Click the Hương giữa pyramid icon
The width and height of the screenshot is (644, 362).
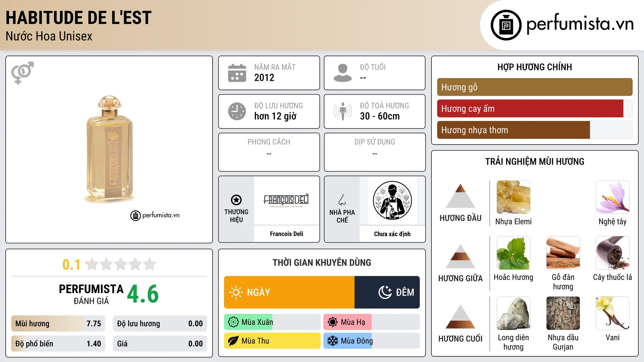pos(460,256)
